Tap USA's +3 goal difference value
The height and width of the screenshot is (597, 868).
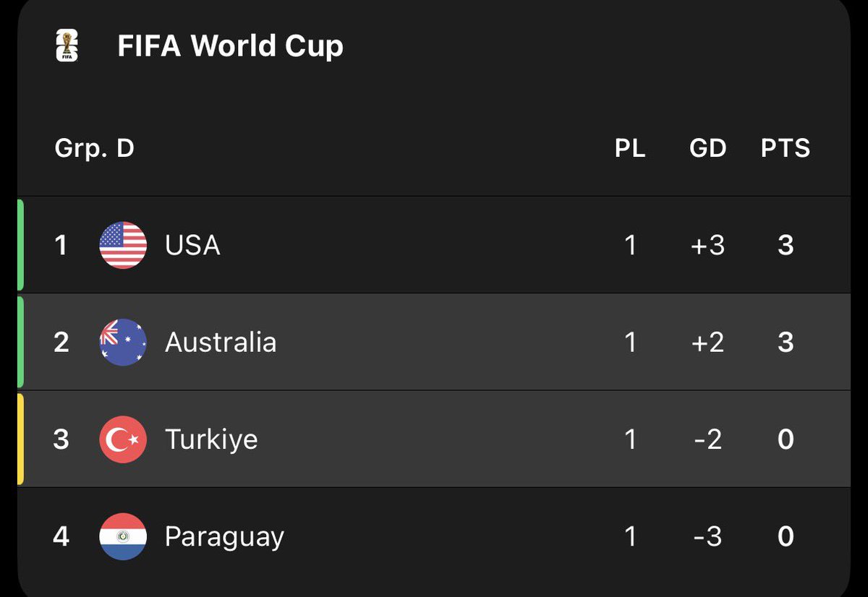707,245
